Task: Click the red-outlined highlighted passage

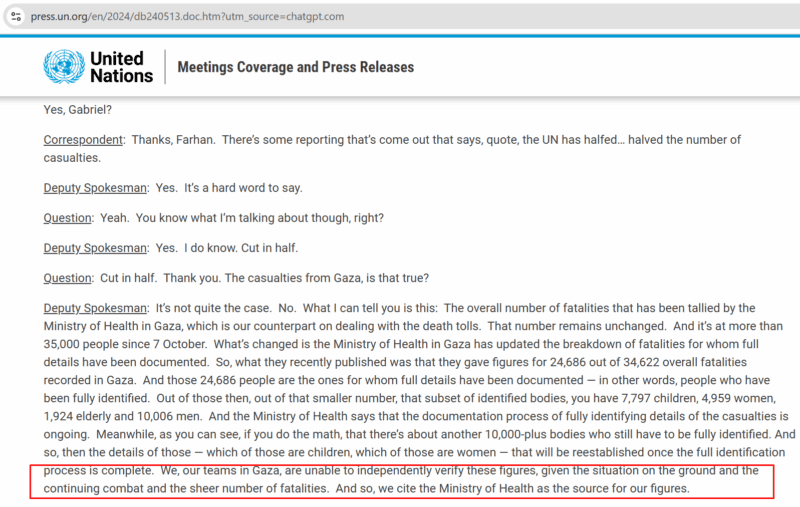Action: point(400,479)
